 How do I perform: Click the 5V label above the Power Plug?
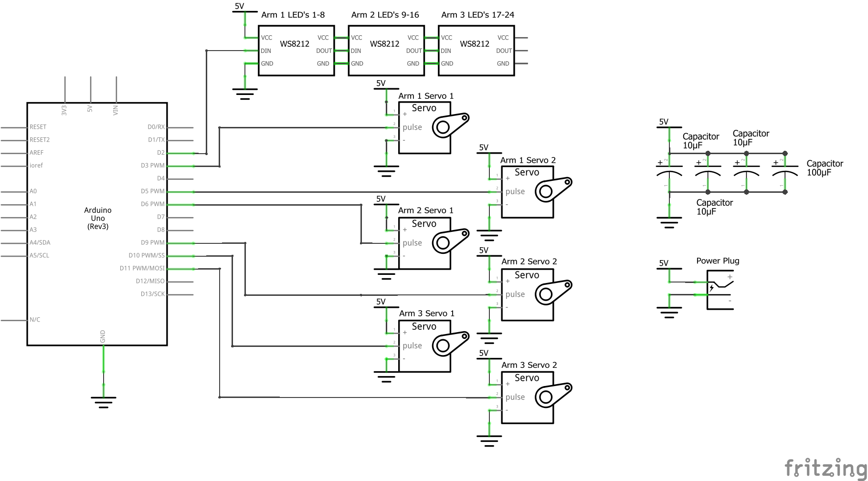tap(664, 263)
